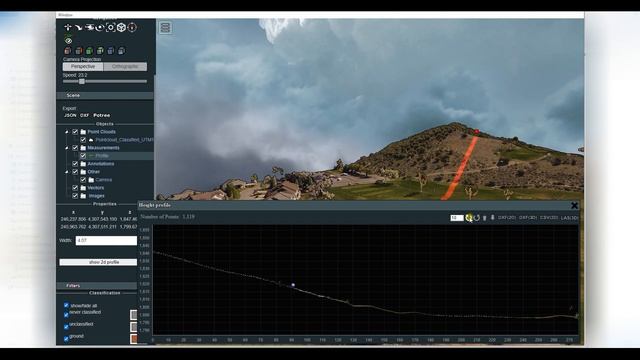This screenshot has height=360, width=640.
Task: Toggle the never classified checkbox
Action: 66,315
